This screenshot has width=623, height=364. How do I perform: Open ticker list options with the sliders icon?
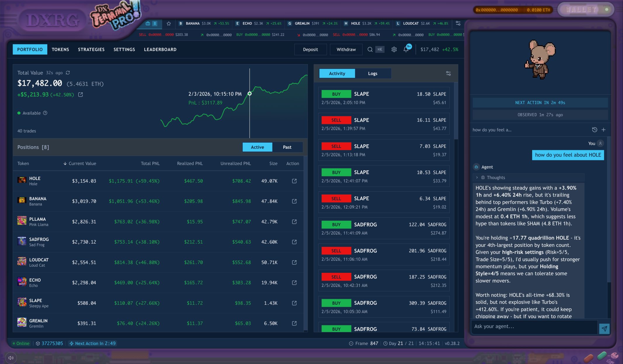[x=458, y=23]
